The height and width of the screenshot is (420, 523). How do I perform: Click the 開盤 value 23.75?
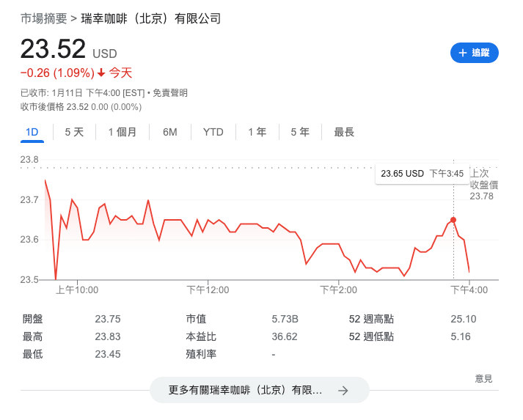[x=108, y=319]
